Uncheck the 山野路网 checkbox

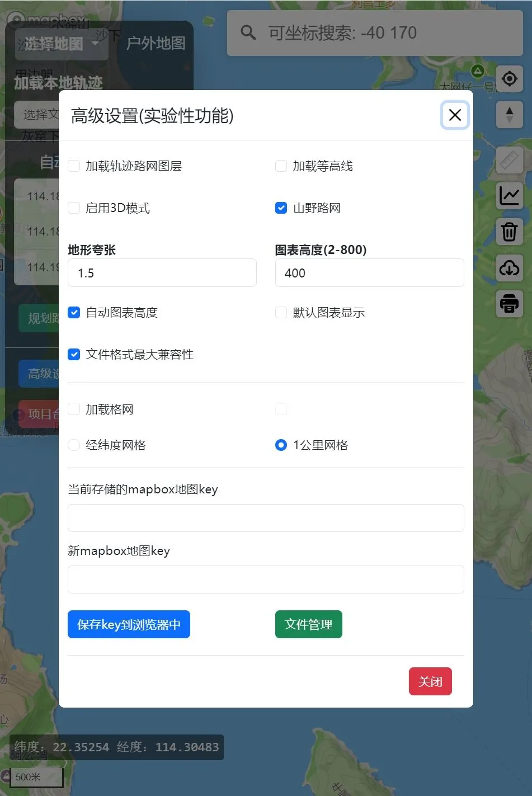pyautogui.click(x=281, y=208)
